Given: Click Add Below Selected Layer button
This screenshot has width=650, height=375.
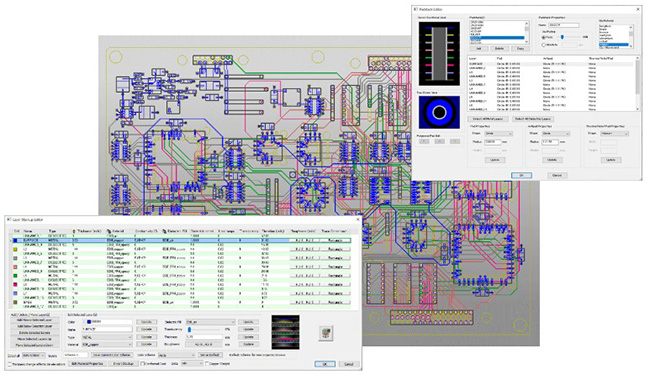Looking at the screenshot, I should click(35, 326).
